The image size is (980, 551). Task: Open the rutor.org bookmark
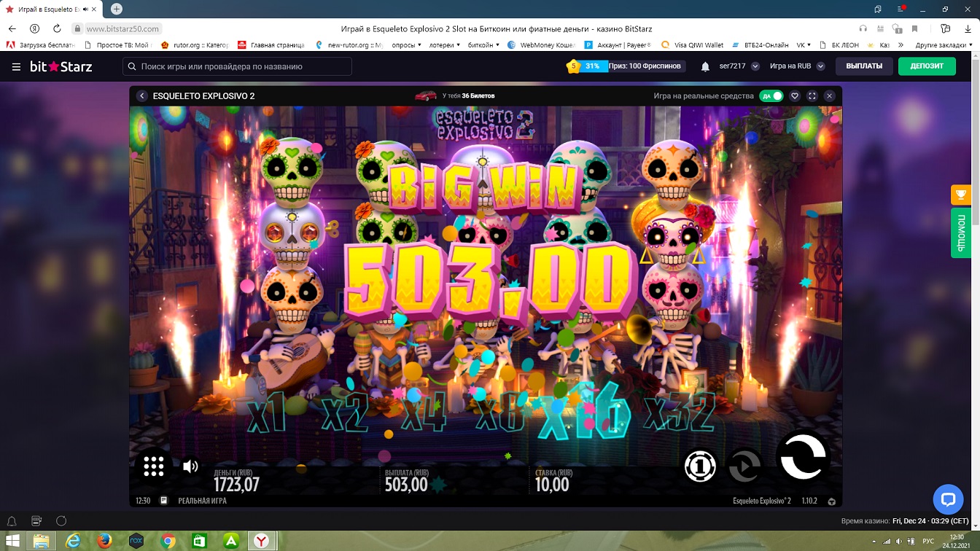[x=194, y=45]
